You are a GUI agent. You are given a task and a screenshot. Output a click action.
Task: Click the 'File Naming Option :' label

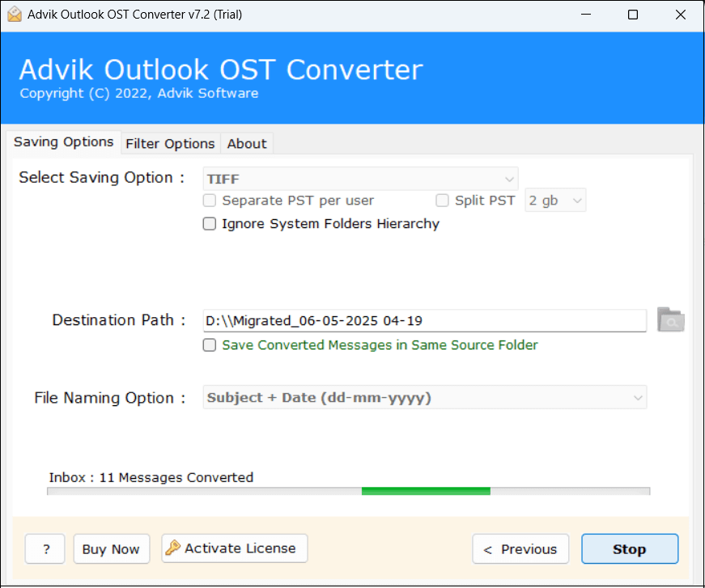(x=110, y=398)
